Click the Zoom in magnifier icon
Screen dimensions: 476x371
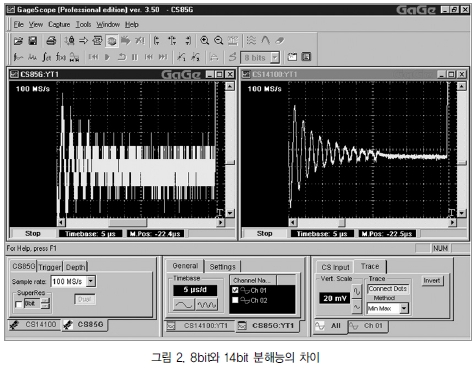point(204,41)
